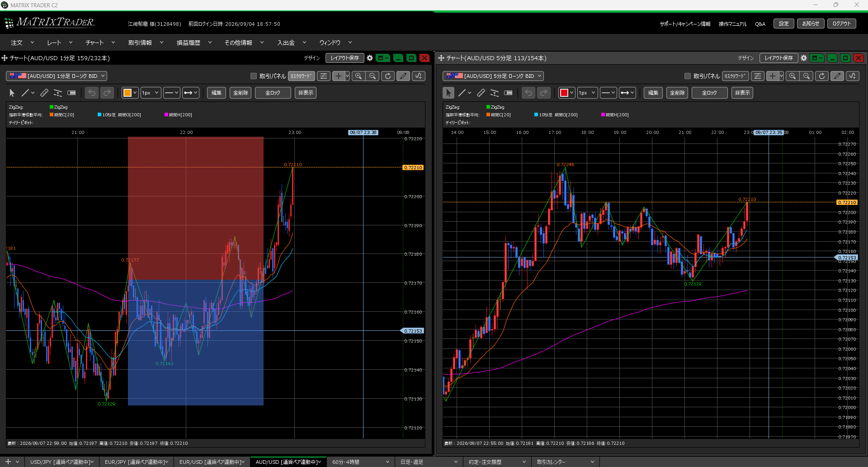Screen dimensions: 868x467
Task: Toggle リスクリワード in 1-minute chart
Action: coord(302,76)
